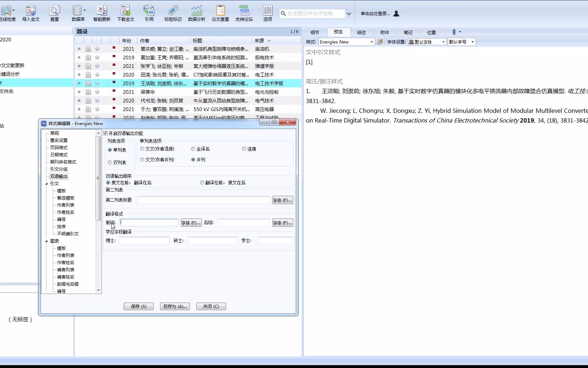Click the 关闭 (C) button
Image resolution: width=588 pixels, height=368 pixels.
(211, 307)
